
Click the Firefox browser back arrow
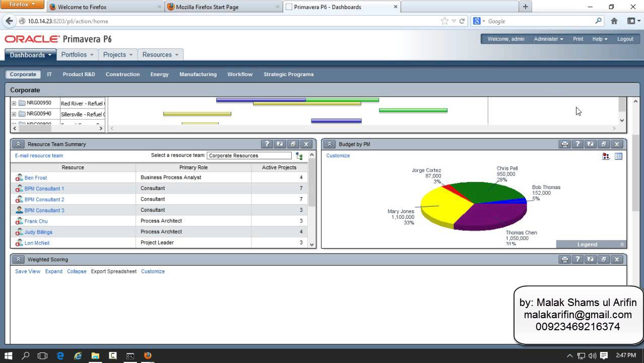coord(9,21)
